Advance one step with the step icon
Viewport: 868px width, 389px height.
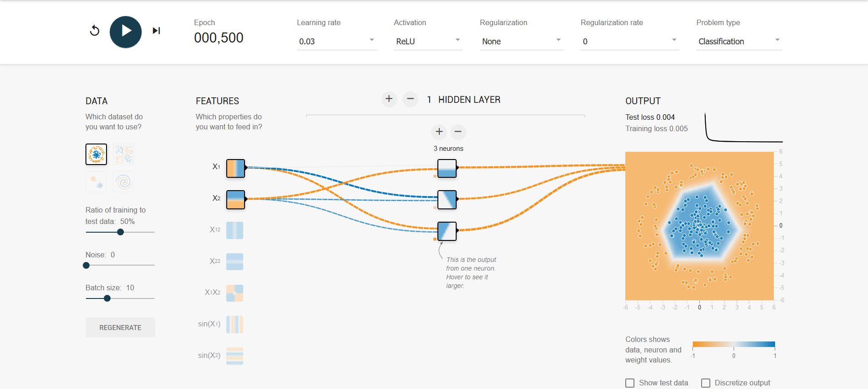pos(156,31)
